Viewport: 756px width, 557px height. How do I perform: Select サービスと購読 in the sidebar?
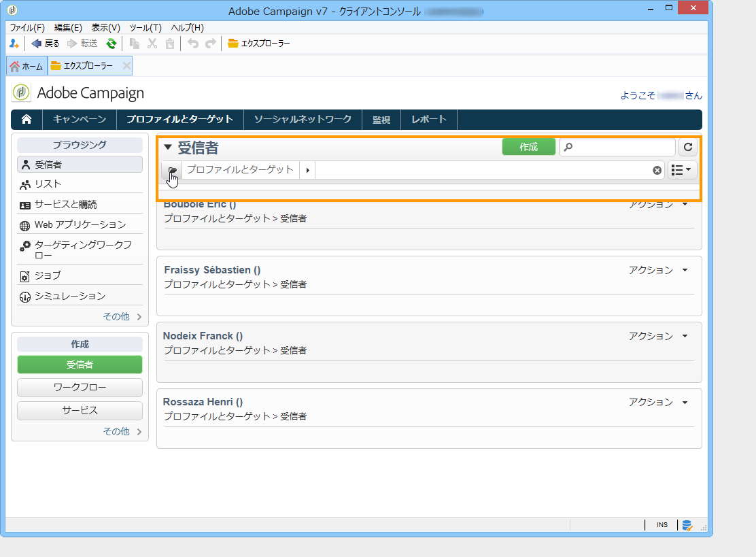[80, 205]
